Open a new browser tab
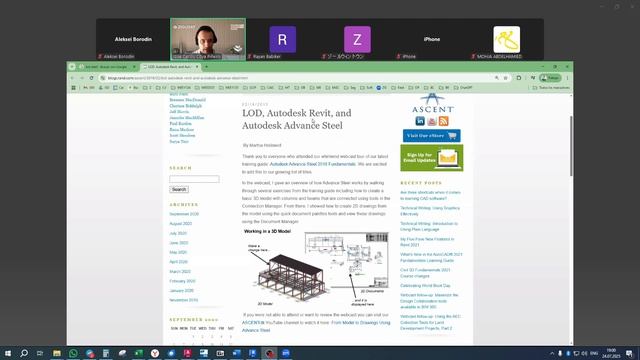The image size is (640, 360). pos(206,67)
